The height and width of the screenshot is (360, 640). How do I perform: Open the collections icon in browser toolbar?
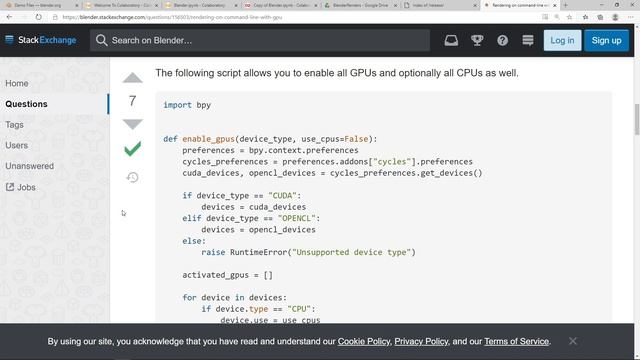click(600, 17)
